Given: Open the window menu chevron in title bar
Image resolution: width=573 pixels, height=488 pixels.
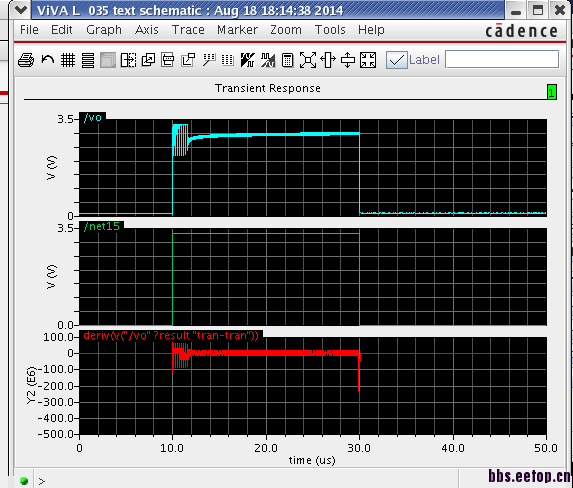Looking at the screenshot, I should (20, 10).
